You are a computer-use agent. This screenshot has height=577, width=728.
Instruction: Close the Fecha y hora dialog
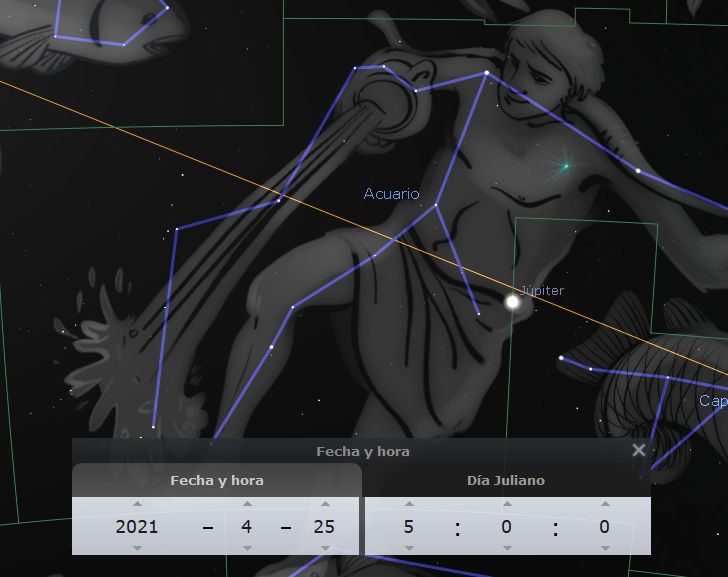[639, 450]
